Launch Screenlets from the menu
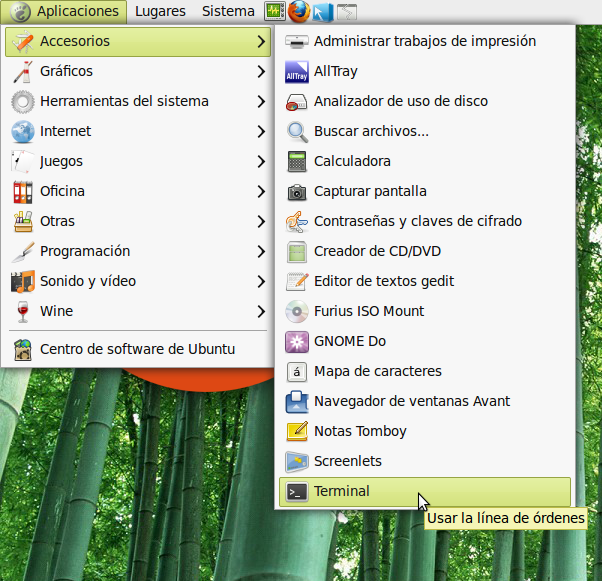Screen dimensions: 602x581 point(425,462)
